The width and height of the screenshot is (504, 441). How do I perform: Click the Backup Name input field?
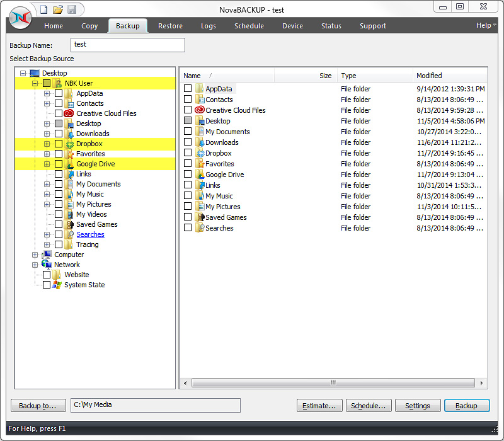128,45
